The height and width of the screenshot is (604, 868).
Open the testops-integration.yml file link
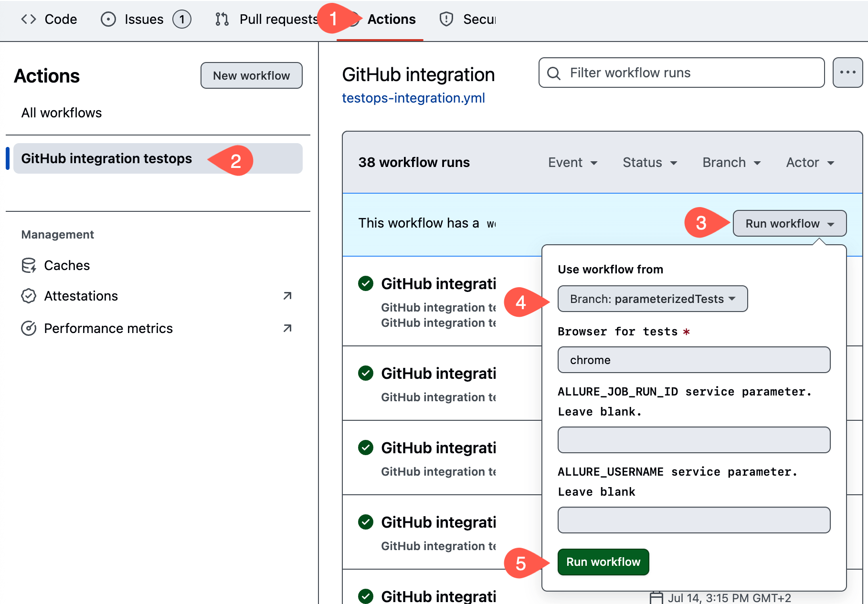pyautogui.click(x=413, y=98)
